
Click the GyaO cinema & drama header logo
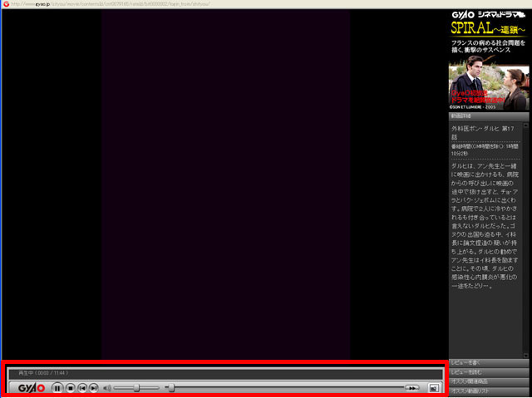pos(489,15)
